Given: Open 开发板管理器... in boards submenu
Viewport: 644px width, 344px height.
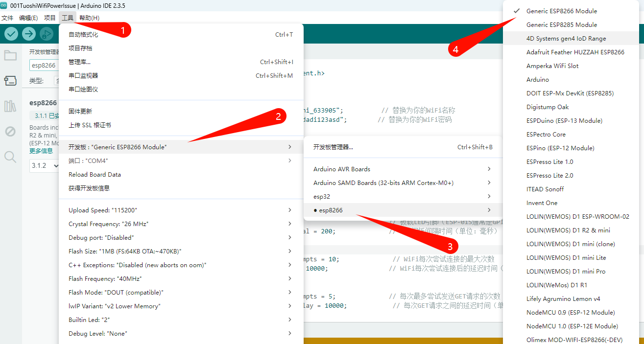Looking at the screenshot, I should pos(403,147).
